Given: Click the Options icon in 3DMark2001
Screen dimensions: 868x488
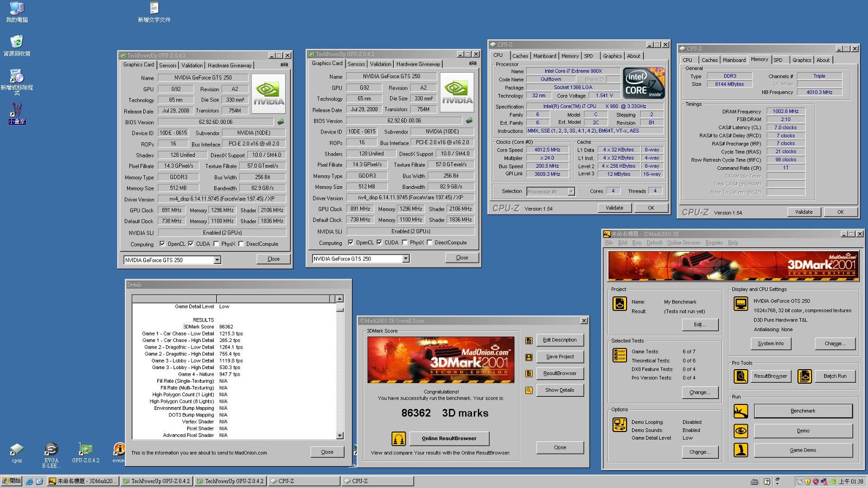Looking at the screenshot, I should tap(620, 424).
